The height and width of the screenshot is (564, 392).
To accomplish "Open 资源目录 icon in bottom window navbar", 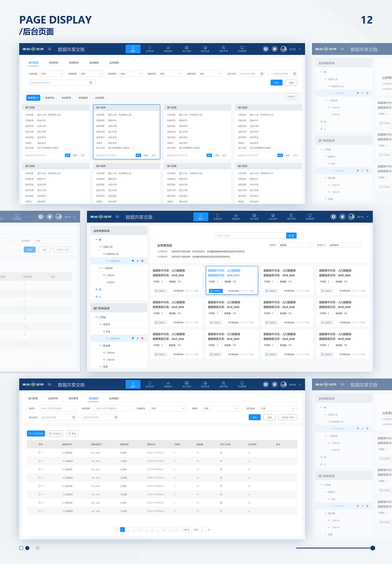I will click(150, 384).
